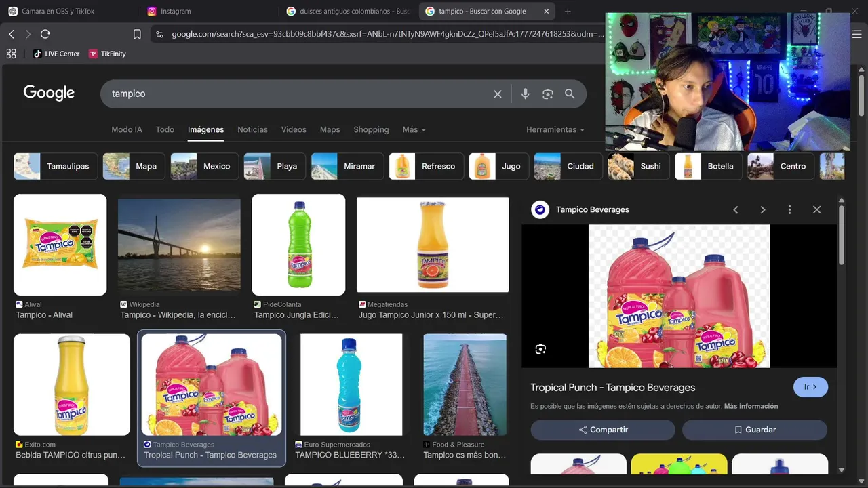Switch to the Videos tab

coord(294,129)
